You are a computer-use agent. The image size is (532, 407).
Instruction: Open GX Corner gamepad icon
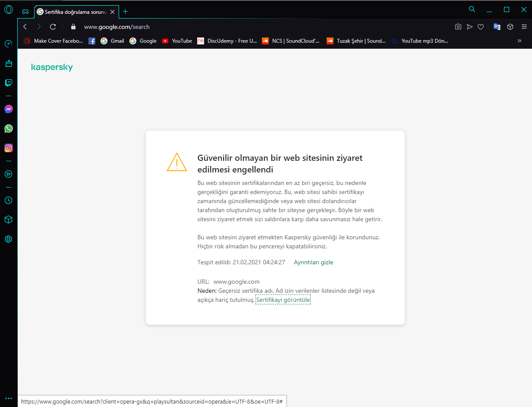[26, 12]
